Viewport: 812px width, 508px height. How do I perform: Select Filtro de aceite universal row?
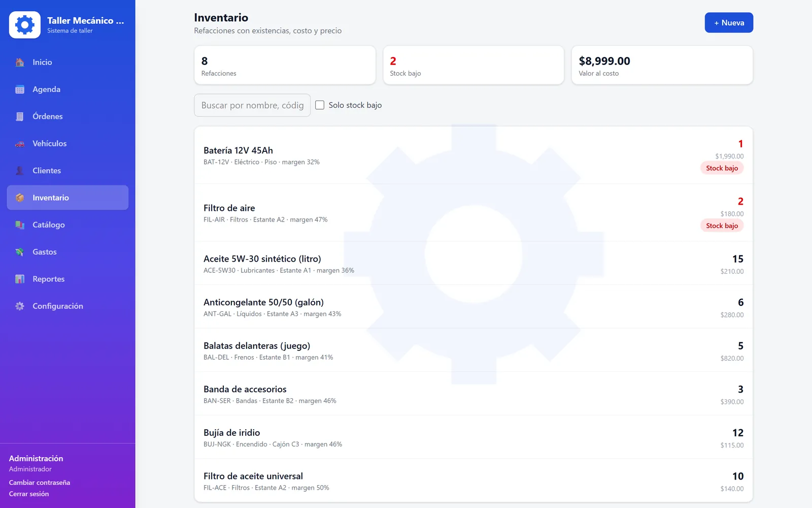(473, 481)
